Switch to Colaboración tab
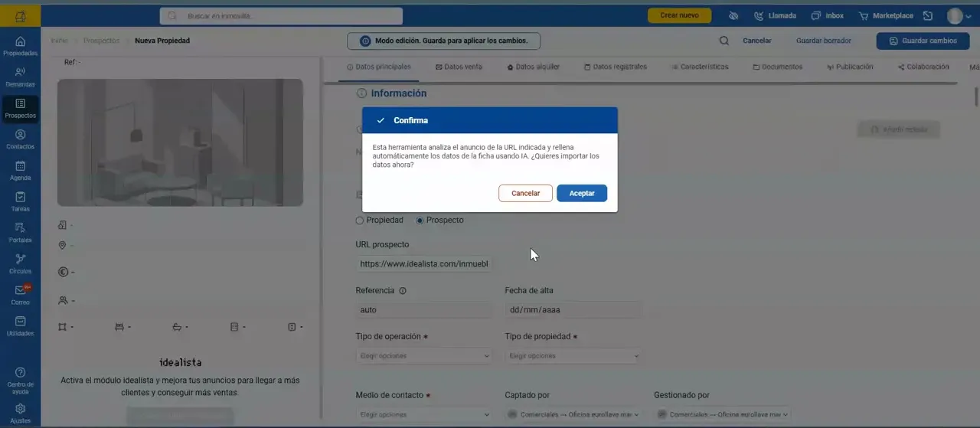Viewport: 980px width, 428px height. point(923,67)
